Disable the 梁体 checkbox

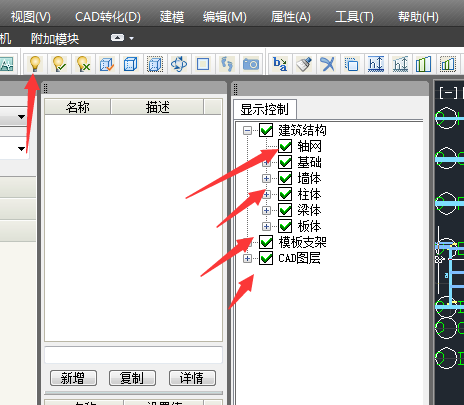(285, 210)
